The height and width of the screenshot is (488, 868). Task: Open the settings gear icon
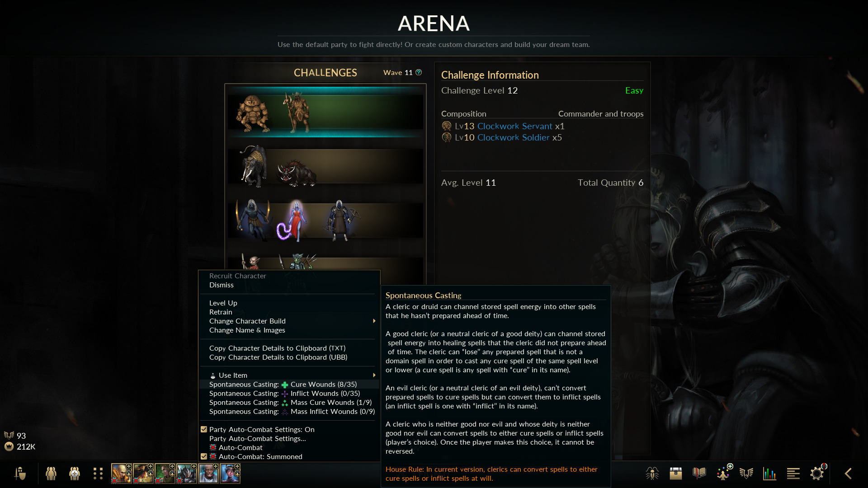(x=817, y=473)
